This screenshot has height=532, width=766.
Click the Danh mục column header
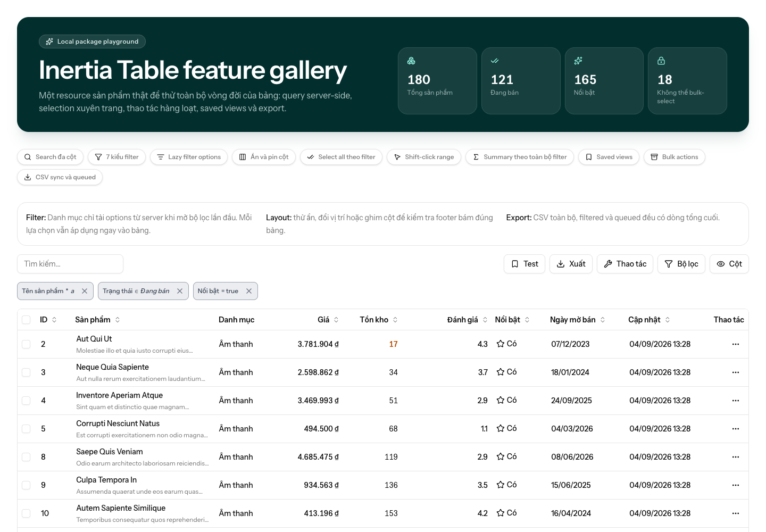[236, 320]
